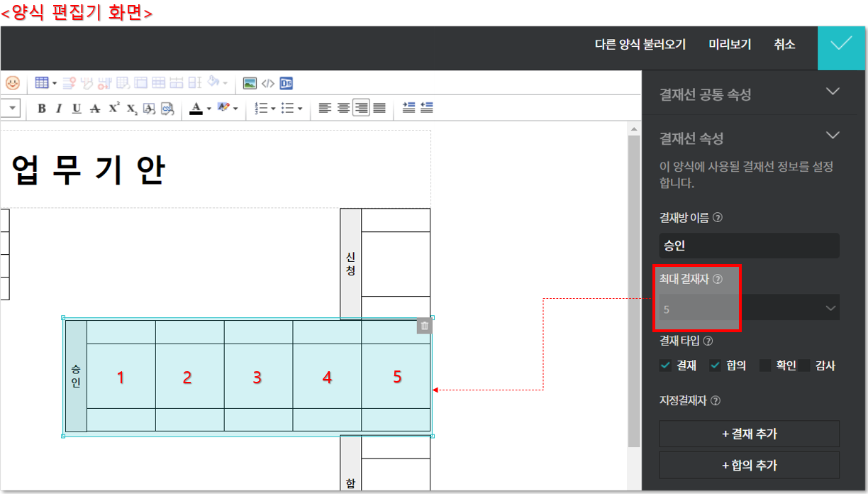
Task: Click the + 결재 추가 button
Action: click(749, 434)
